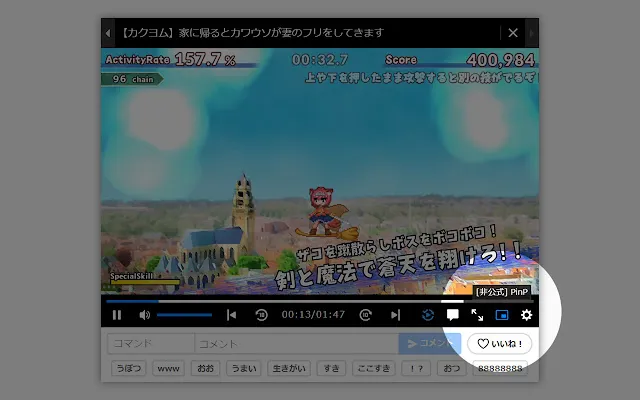640x400 pixels.
Task: Expand the left arrow beside video title
Action: pyautogui.click(x=108, y=33)
